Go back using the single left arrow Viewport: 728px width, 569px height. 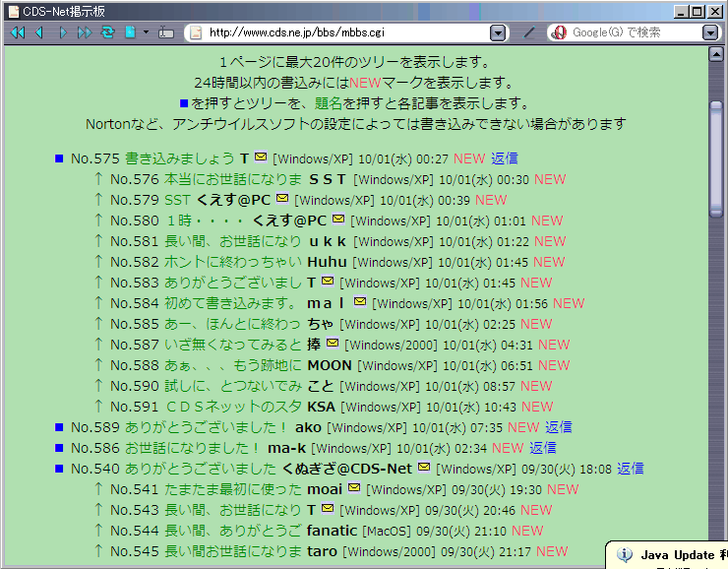coord(39,32)
